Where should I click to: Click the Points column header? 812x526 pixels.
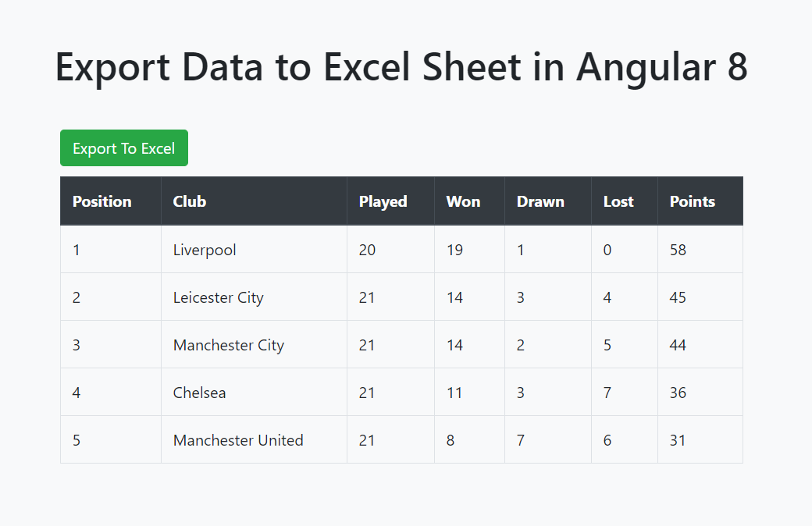click(692, 201)
